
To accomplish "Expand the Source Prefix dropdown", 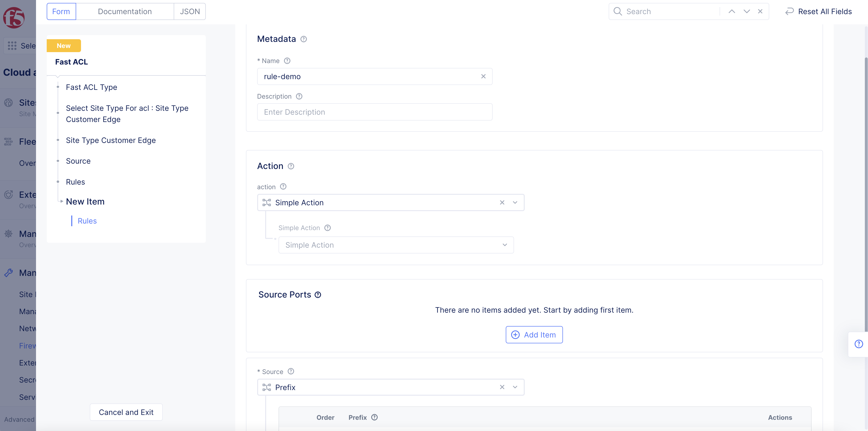I will pos(515,387).
